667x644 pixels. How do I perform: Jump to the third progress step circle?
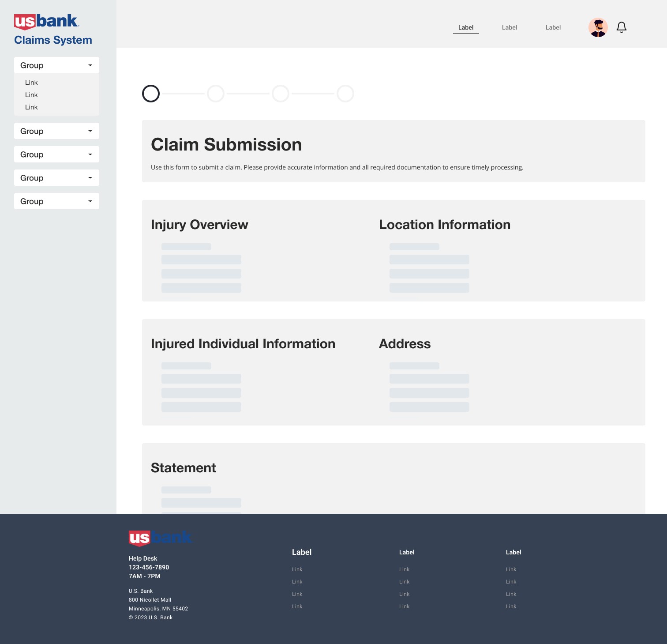(281, 94)
